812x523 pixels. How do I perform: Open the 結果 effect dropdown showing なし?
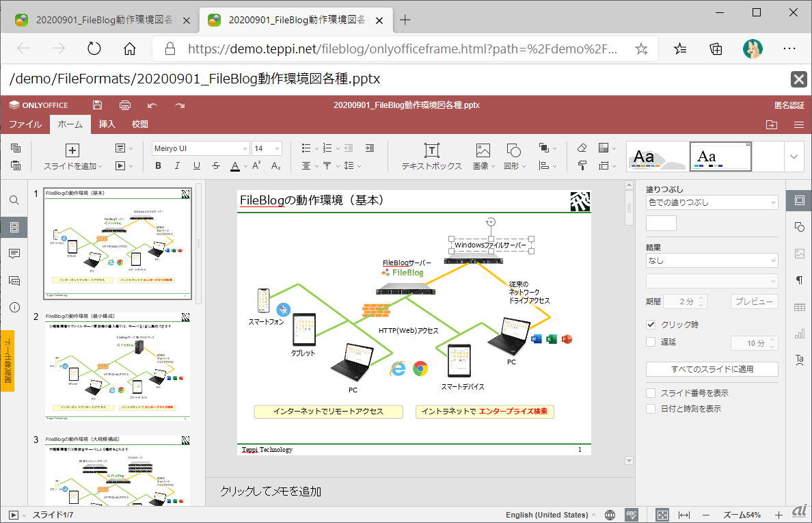712,260
